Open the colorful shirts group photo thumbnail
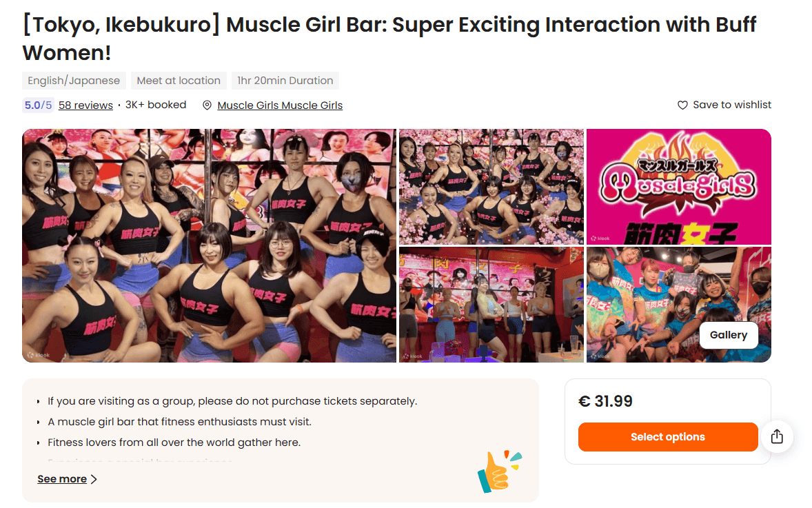This screenshot has height=508, width=812. click(x=679, y=305)
